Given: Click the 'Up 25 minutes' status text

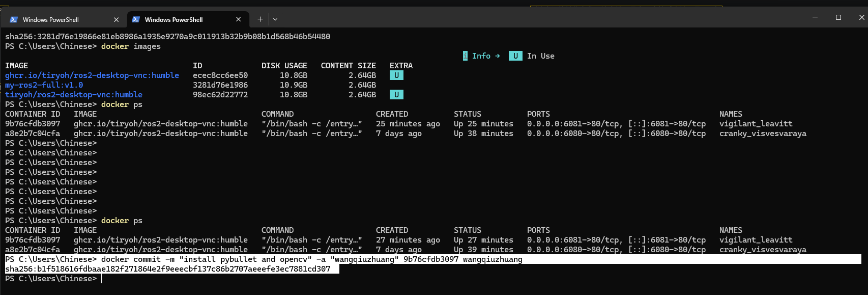Looking at the screenshot, I should coord(483,124).
